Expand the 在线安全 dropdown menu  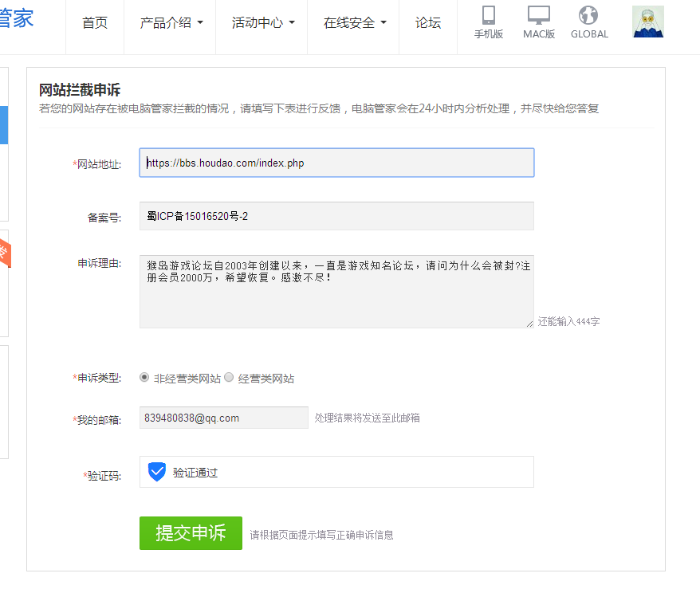tap(355, 22)
